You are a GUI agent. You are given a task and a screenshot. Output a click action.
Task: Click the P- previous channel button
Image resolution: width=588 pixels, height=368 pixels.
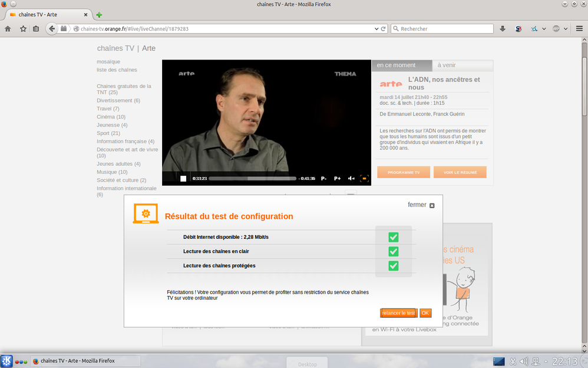pyautogui.click(x=323, y=178)
